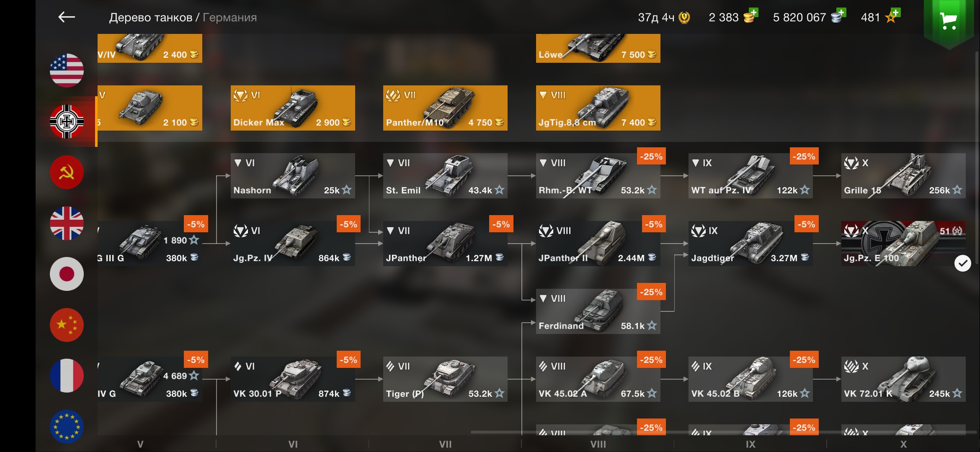The width and height of the screenshot is (980, 452).
Task: Open the premium account time indicator
Action: [664, 18]
